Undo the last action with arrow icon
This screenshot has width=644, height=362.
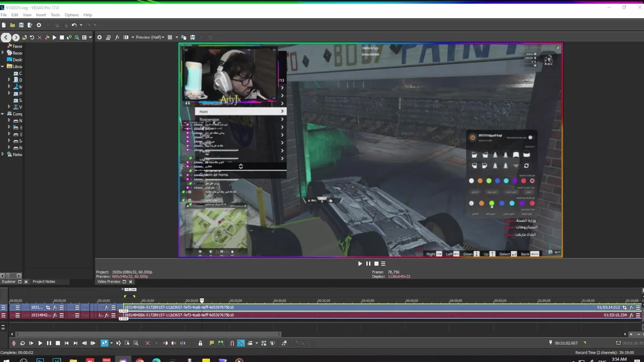pos(74,25)
